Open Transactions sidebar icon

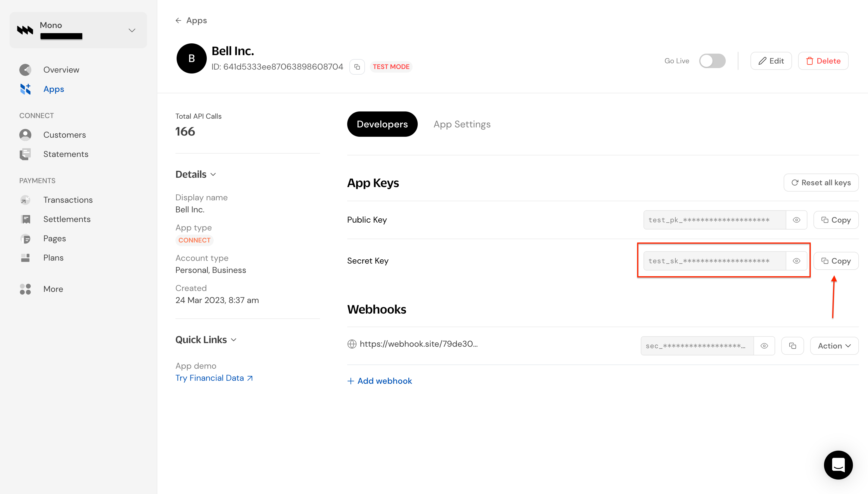25,200
